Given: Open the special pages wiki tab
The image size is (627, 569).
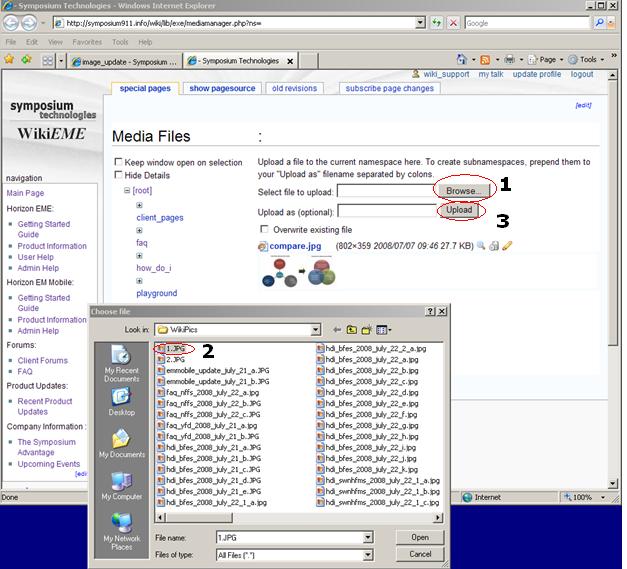Looking at the screenshot, I should (145, 88).
